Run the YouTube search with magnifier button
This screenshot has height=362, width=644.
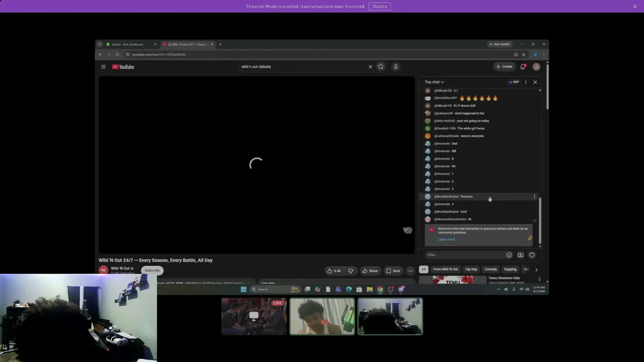pyautogui.click(x=381, y=67)
